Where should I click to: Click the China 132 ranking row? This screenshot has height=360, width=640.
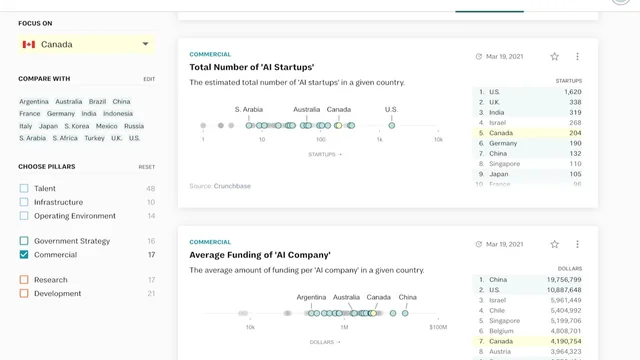[528, 153]
